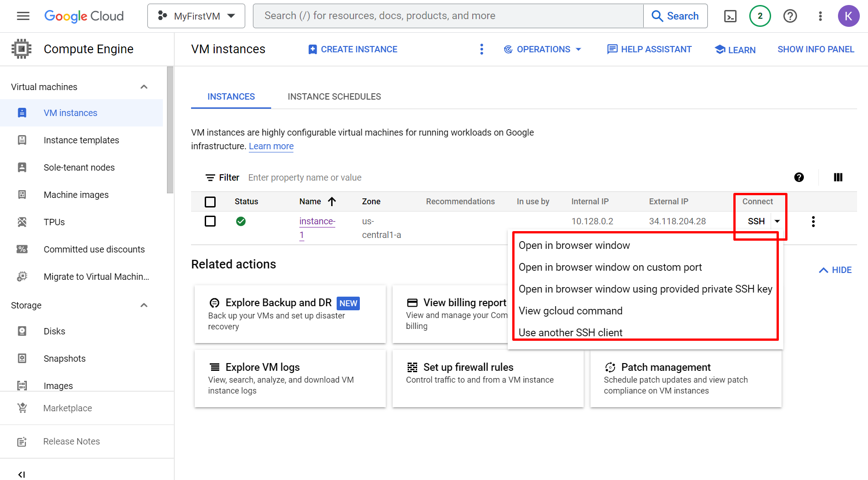Image resolution: width=868 pixels, height=480 pixels.
Task: Open the Learn more link
Action: [x=271, y=146]
